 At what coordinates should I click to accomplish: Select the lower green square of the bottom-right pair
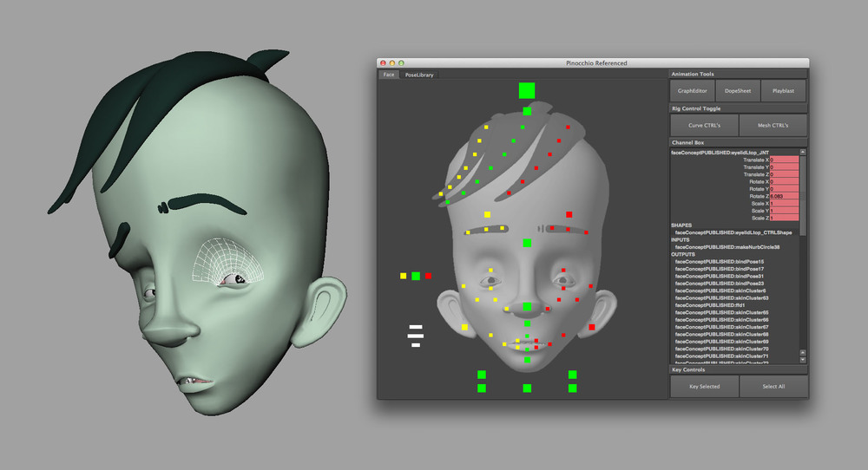572,388
